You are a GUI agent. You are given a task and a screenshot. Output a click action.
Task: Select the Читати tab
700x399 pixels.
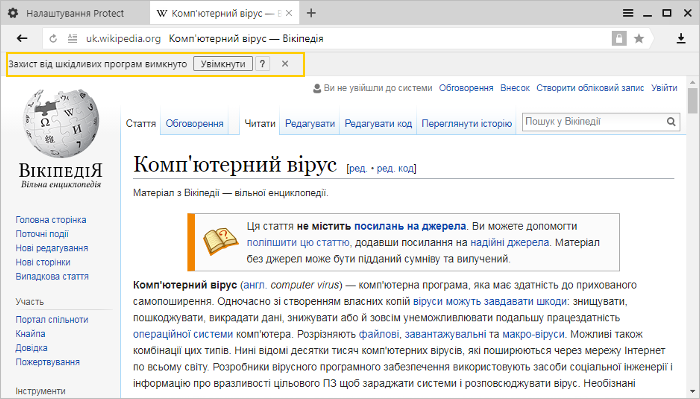pos(260,123)
